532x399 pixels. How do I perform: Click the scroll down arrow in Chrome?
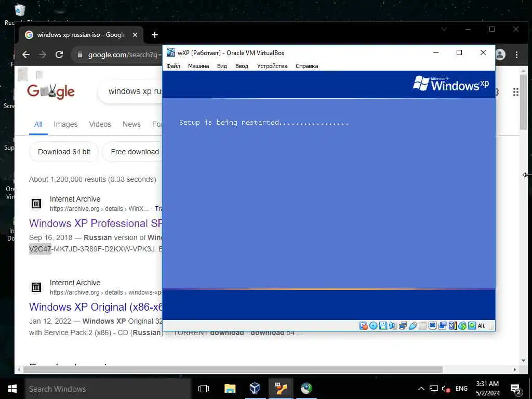tap(524, 361)
